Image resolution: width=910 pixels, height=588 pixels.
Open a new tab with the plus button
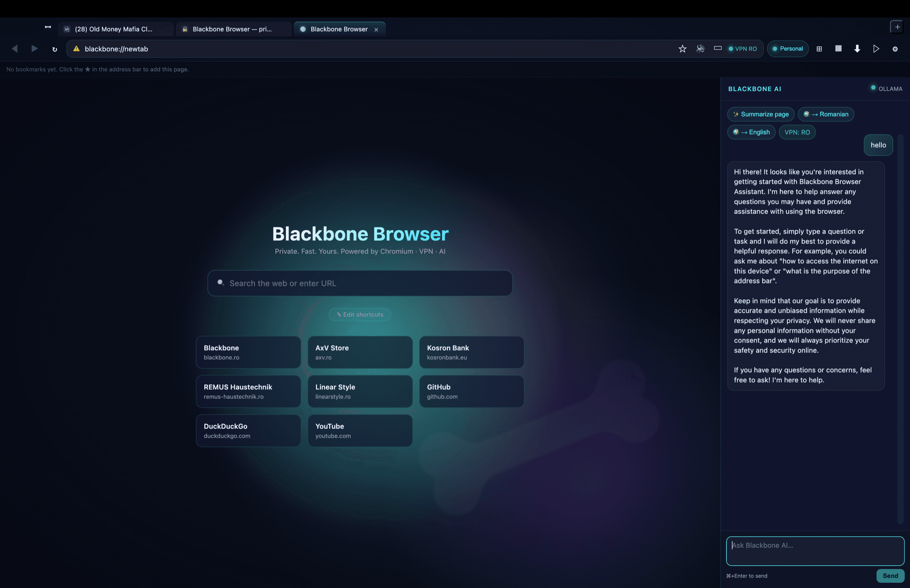point(897,27)
